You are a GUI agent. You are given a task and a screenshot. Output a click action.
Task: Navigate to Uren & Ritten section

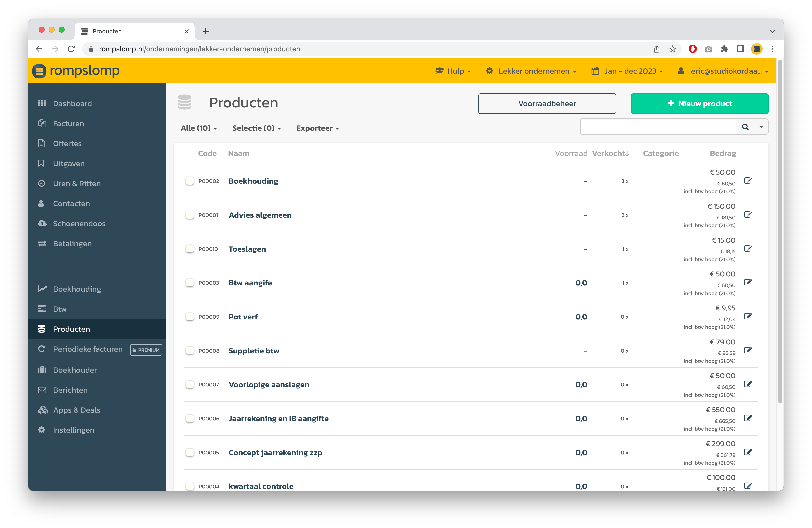(77, 183)
